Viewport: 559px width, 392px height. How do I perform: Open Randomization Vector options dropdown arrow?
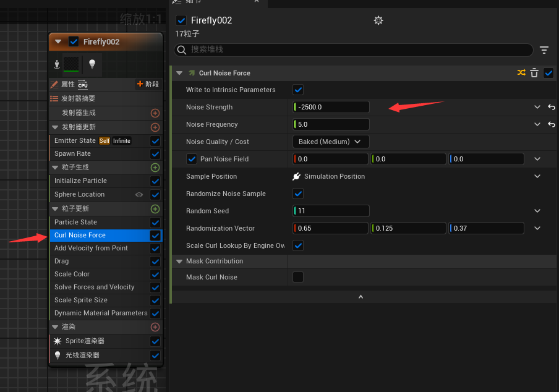coord(537,228)
